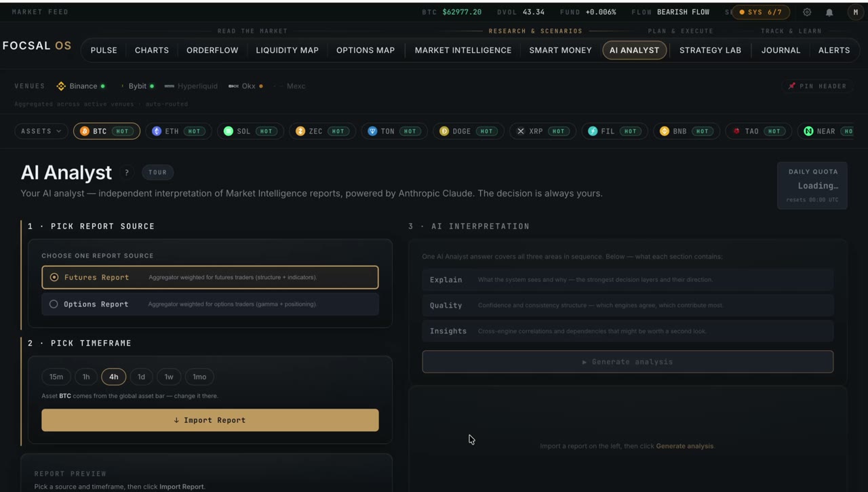Start the Tour button

point(157,172)
